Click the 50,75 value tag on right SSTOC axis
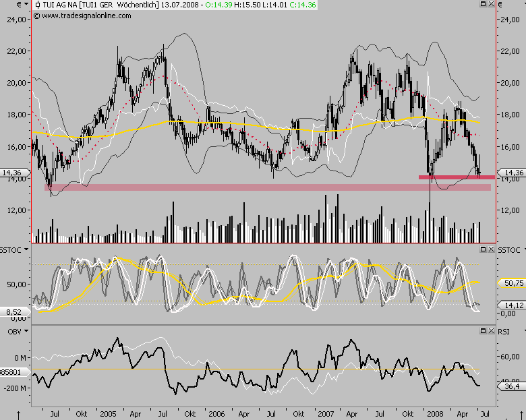This screenshot has height=420, width=526. point(513,284)
